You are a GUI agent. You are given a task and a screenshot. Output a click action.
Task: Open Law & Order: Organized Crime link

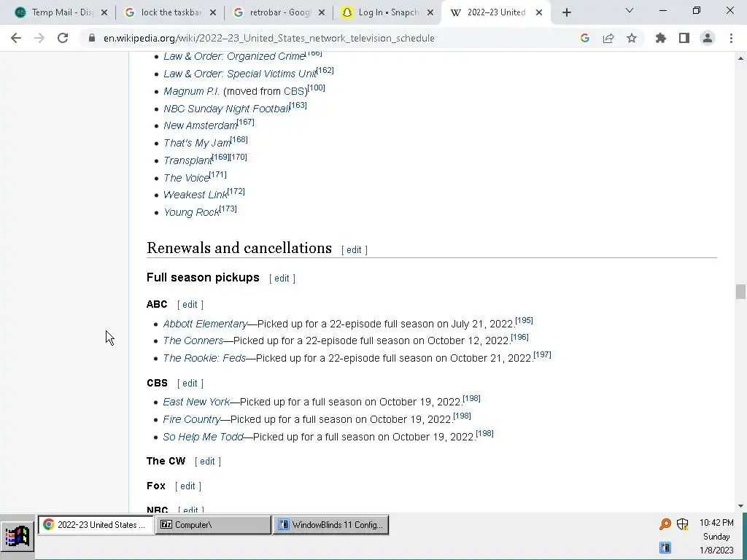coord(234,56)
